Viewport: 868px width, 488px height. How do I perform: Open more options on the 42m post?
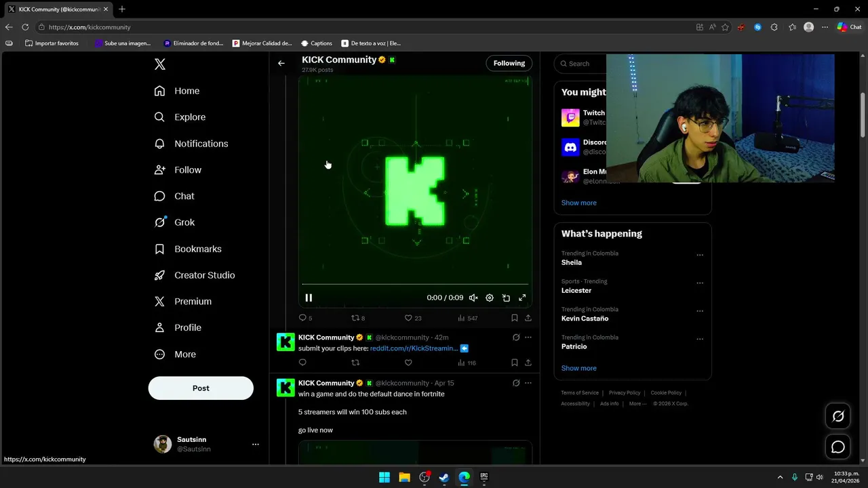tap(528, 338)
